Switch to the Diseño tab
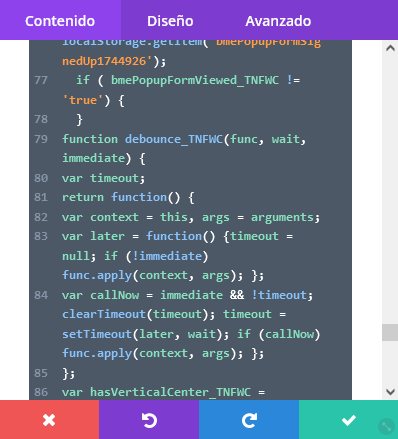 pyautogui.click(x=170, y=21)
